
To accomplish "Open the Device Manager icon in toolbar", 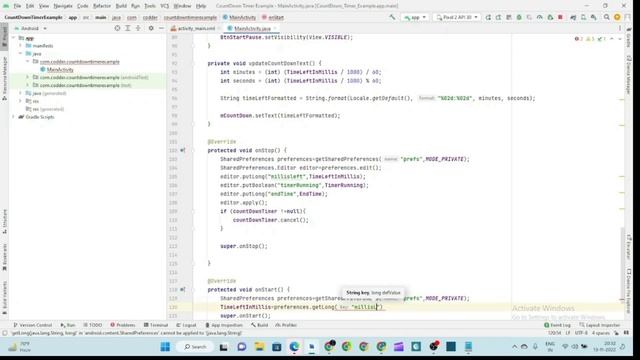I will point(584,18).
